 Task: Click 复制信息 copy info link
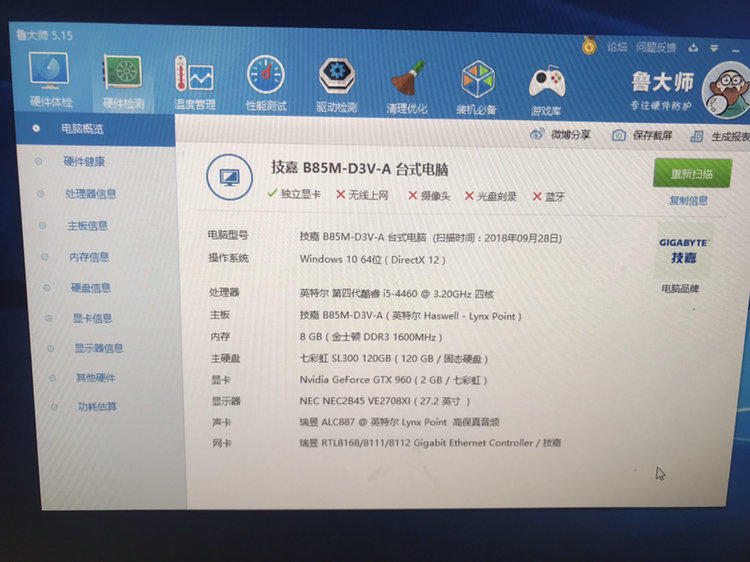click(689, 200)
